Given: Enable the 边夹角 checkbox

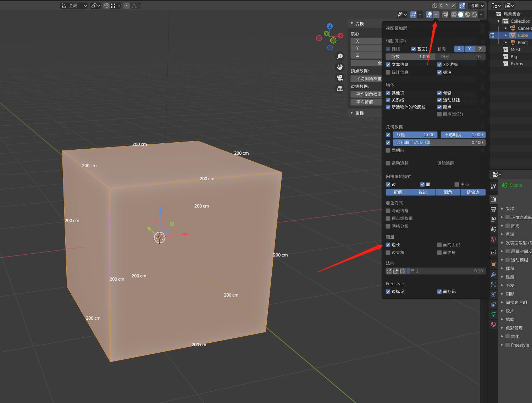Looking at the screenshot, I should pos(388,253).
